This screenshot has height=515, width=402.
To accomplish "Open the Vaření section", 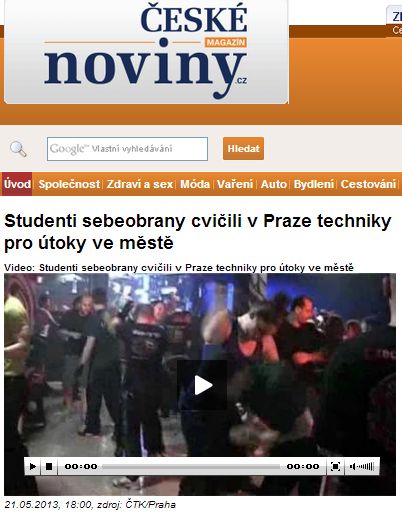I will tap(235, 184).
